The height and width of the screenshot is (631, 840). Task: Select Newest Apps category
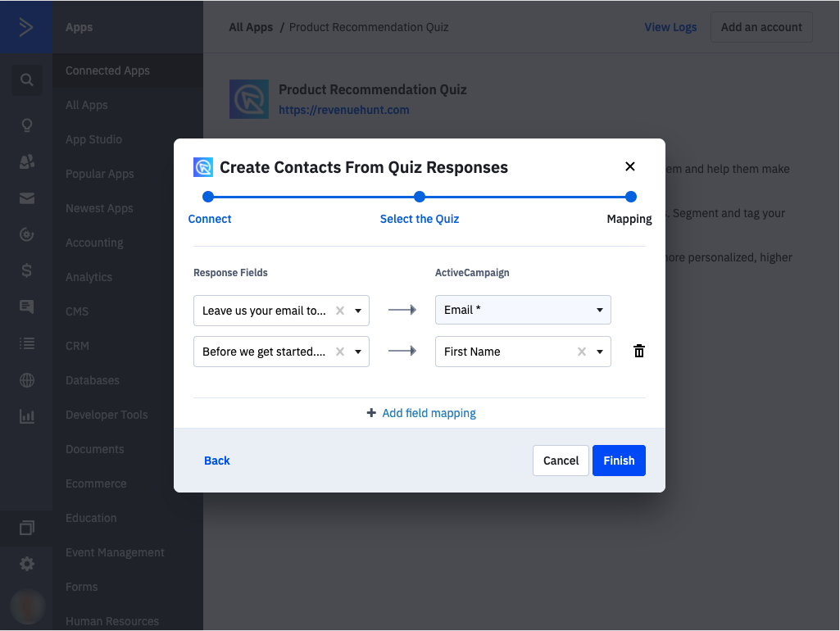99,208
